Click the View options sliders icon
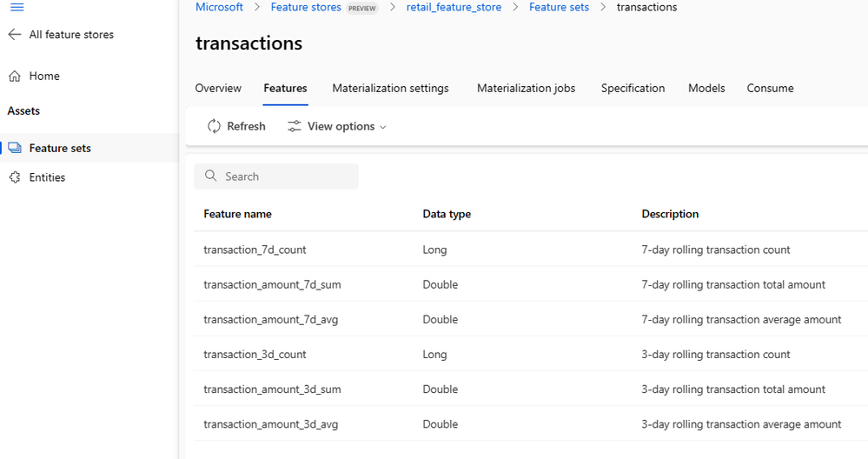Screen dimensions: 868x459 tap(294, 126)
